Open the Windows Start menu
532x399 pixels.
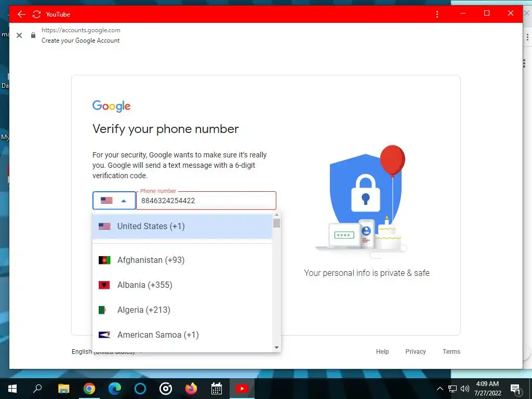[x=12, y=389]
